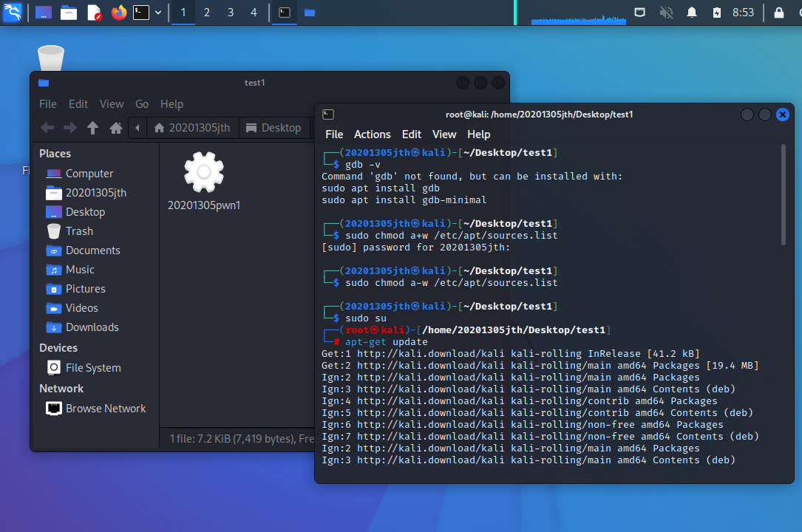The image size is (802, 532).
Task: Open Edit menu in test1 file manager
Action: (x=78, y=103)
